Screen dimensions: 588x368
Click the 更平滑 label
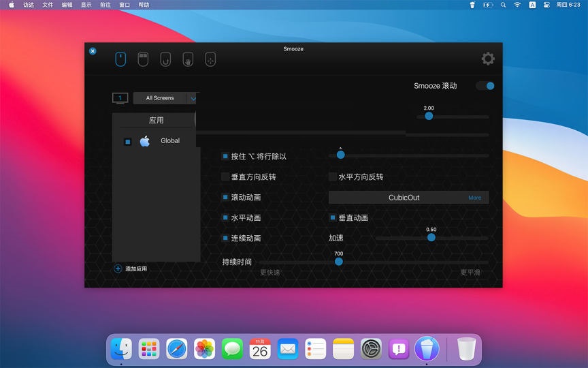pos(470,273)
